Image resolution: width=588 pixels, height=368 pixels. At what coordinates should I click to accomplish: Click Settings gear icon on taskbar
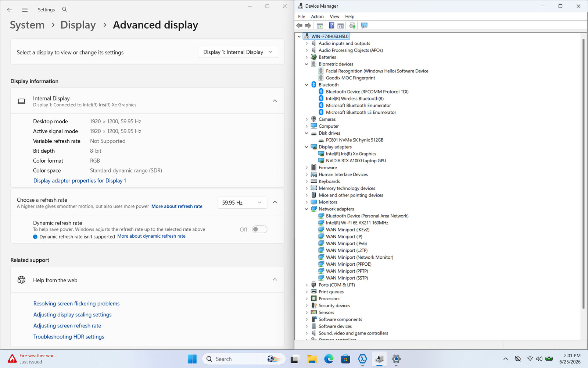click(x=396, y=359)
